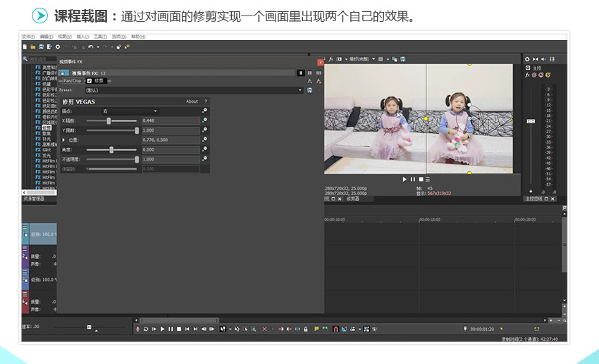The width and height of the screenshot is (599, 364).
Task: Pause the video preview window
Action: pos(412,180)
